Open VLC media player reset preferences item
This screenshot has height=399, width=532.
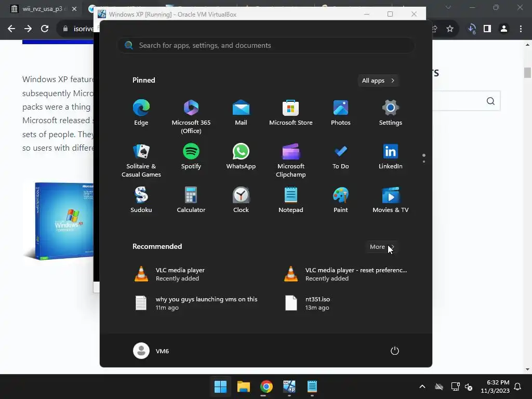tap(345, 274)
